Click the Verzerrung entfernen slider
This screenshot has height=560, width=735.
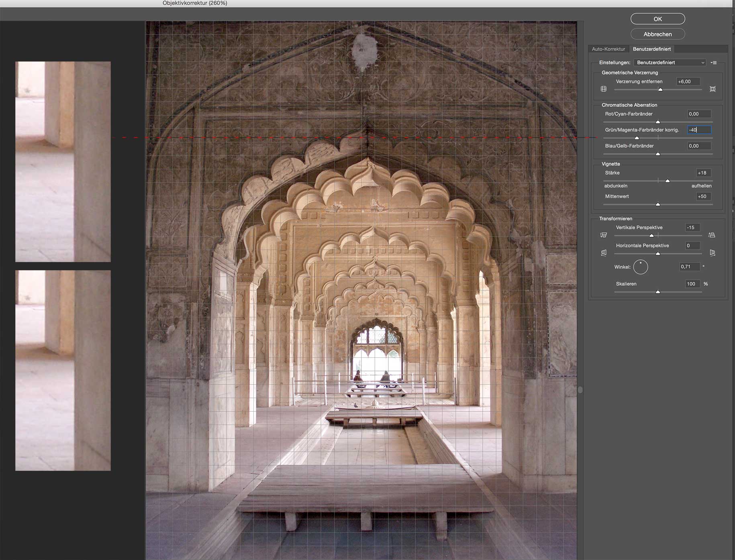click(658, 90)
